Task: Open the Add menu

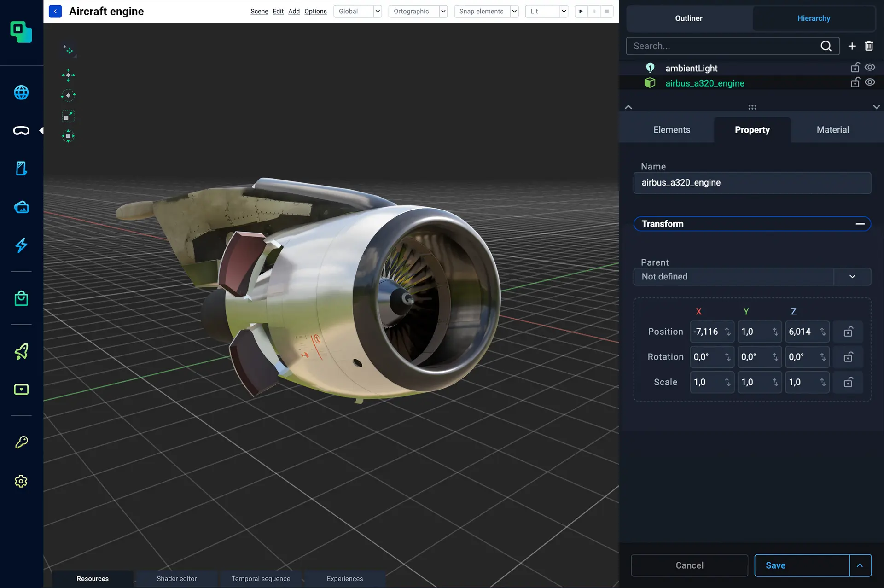Action: (x=294, y=11)
